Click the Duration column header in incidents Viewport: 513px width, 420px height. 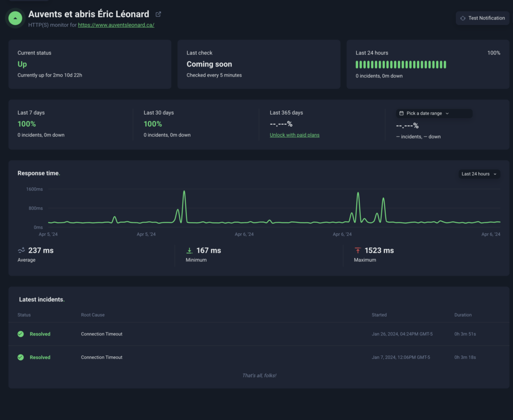click(x=463, y=315)
